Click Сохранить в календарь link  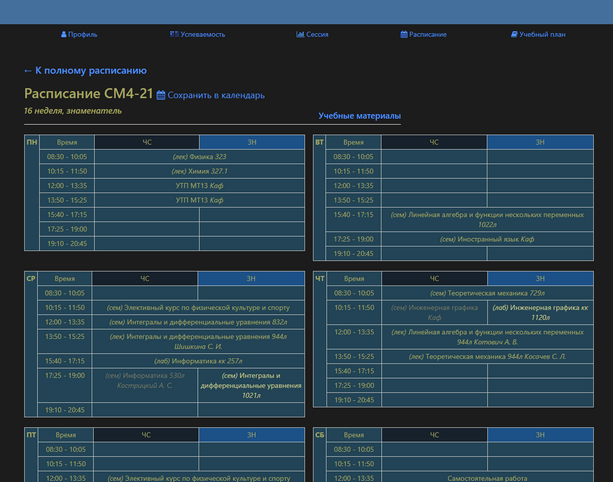[x=216, y=95]
